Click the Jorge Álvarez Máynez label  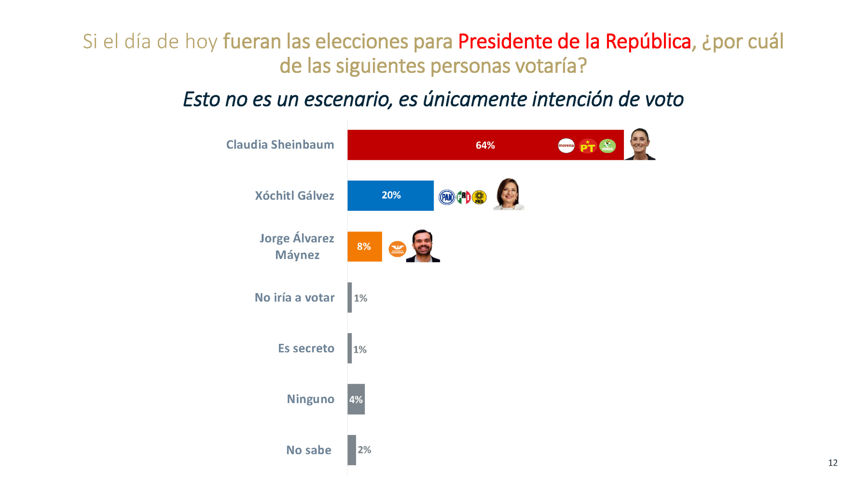tap(297, 246)
